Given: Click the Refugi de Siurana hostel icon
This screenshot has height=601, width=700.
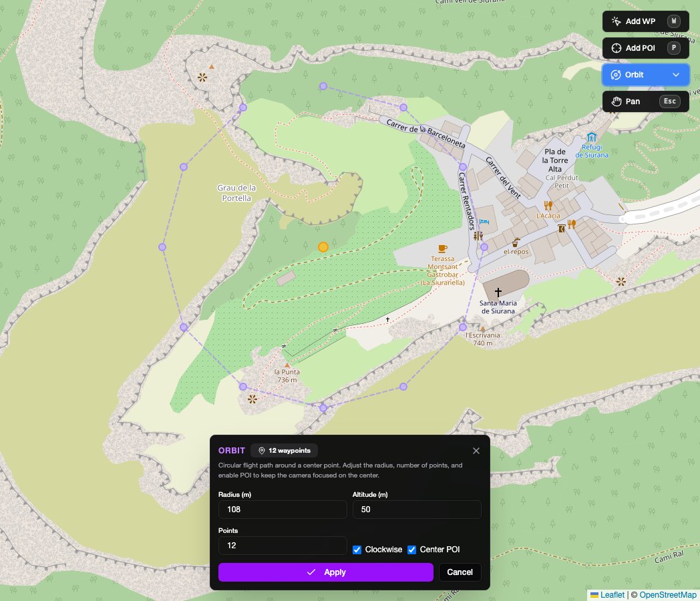Looking at the screenshot, I should coord(592,138).
